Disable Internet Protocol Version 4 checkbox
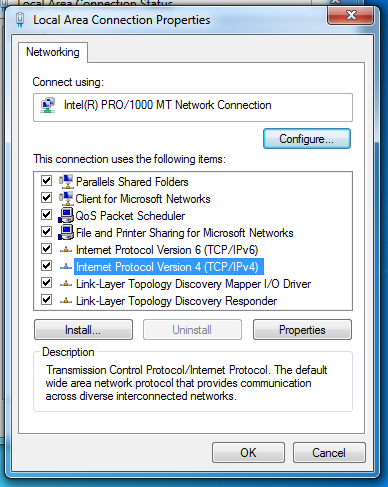The image size is (388, 487). [x=46, y=266]
